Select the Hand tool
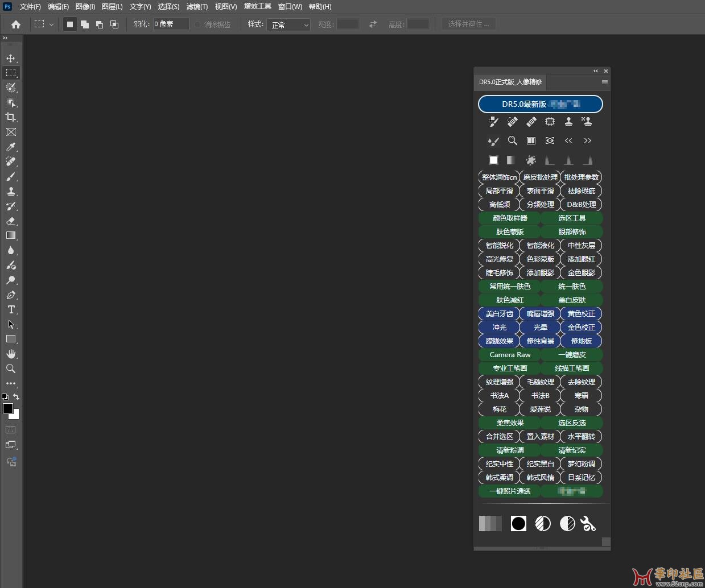This screenshot has width=705, height=588. coord(11,354)
